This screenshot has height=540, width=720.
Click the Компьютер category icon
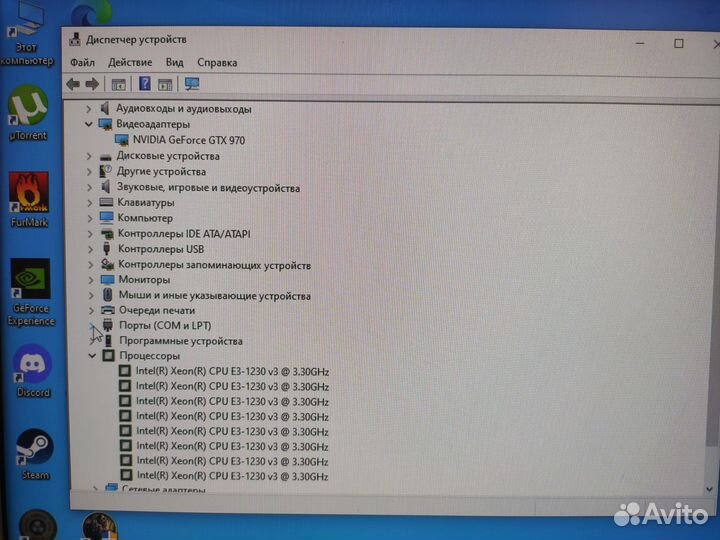[x=107, y=218]
